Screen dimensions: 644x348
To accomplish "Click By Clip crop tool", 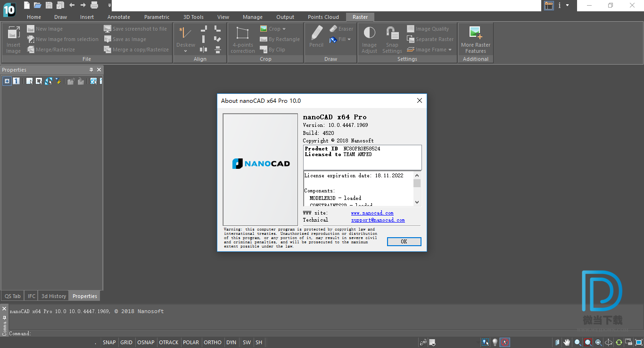I will tap(273, 50).
